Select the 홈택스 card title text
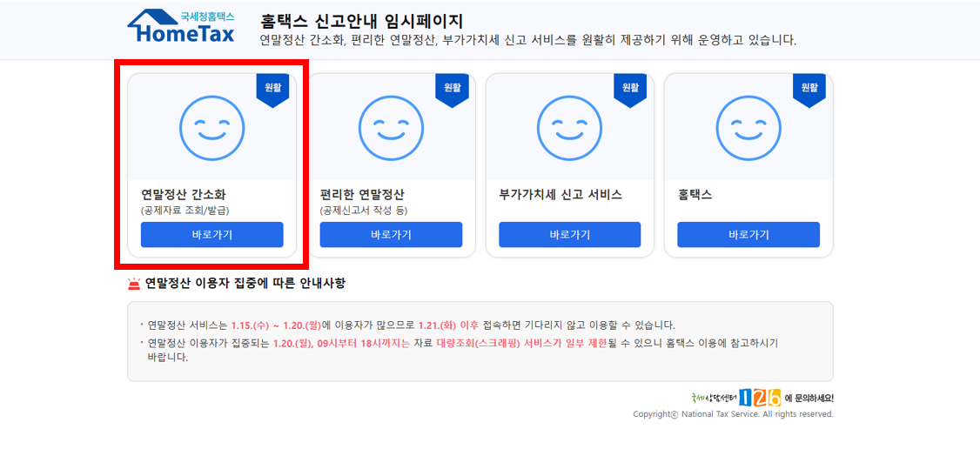 click(x=695, y=194)
